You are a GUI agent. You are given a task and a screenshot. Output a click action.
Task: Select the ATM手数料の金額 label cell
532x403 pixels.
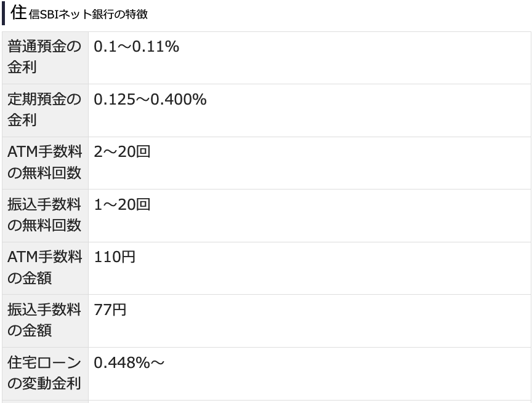(45, 268)
